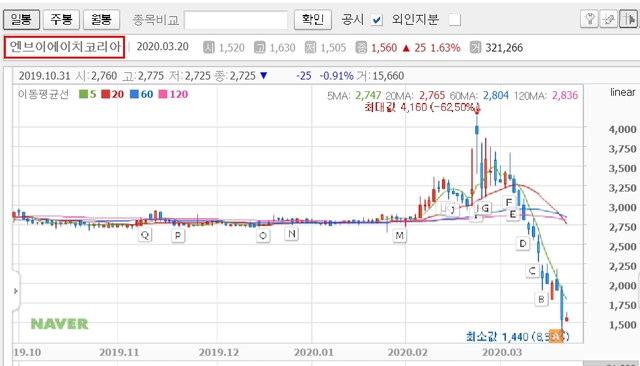
Task: Click the 4,000 price axis label
Action: click(x=622, y=129)
